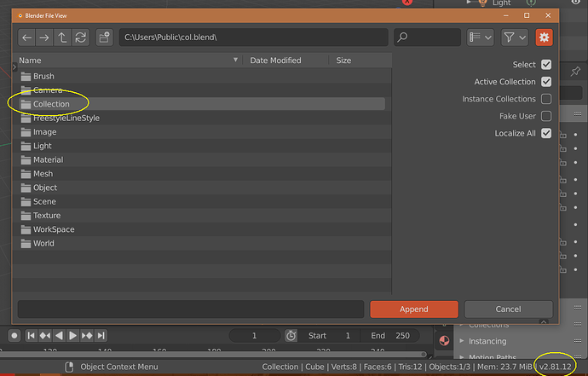Click the End frame field
This screenshot has height=376, width=588.
(390, 335)
